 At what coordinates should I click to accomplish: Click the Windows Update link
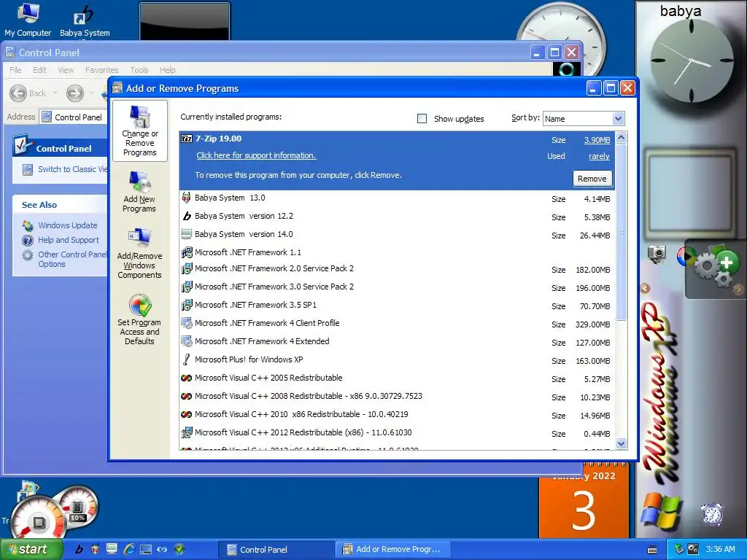pyautogui.click(x=68, y=225)
